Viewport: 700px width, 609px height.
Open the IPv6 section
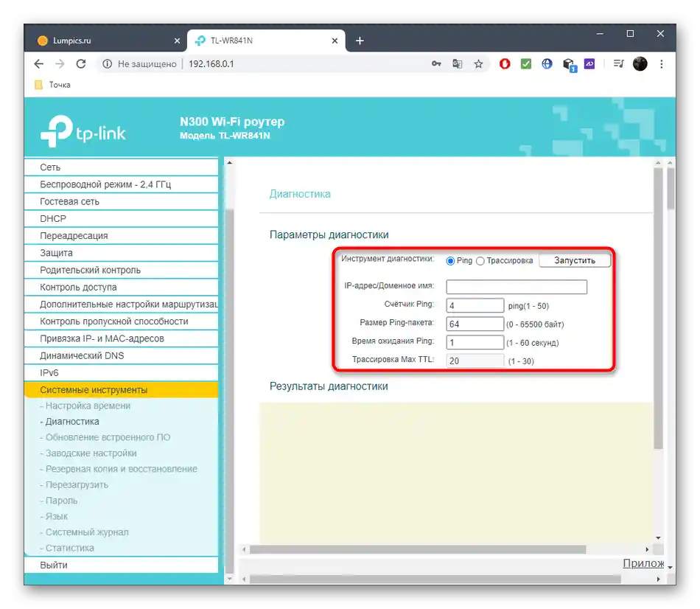click(122, 372)
